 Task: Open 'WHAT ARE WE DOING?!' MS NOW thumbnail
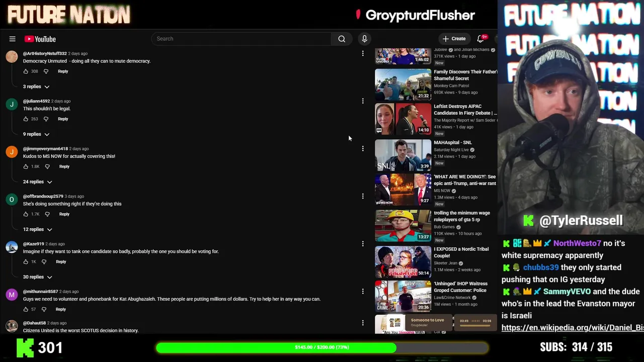(403, 190)
